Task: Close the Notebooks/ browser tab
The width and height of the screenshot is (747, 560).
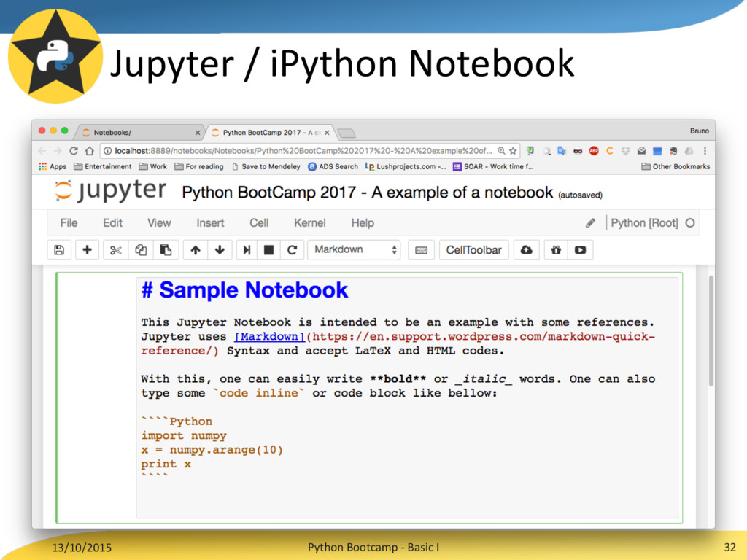Action: [197, 133]
